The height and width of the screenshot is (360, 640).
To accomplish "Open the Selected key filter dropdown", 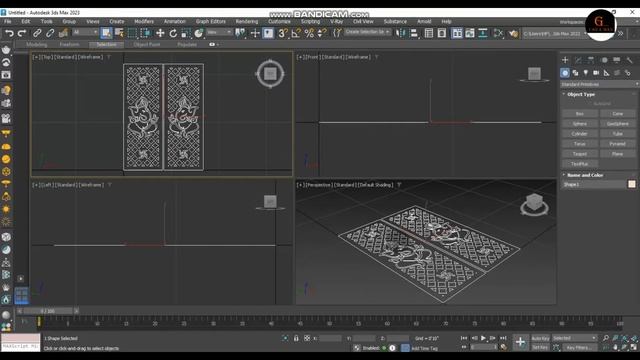I will (x=574, y=338).
